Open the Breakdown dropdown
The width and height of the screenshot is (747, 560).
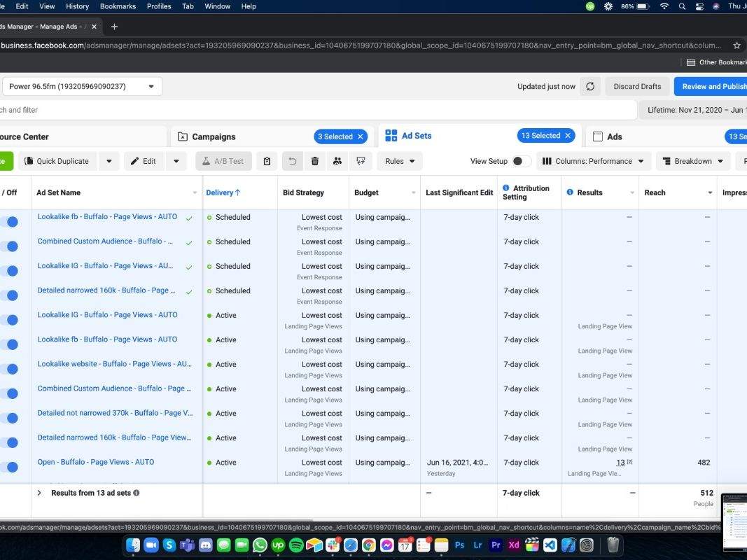point(694,162)
